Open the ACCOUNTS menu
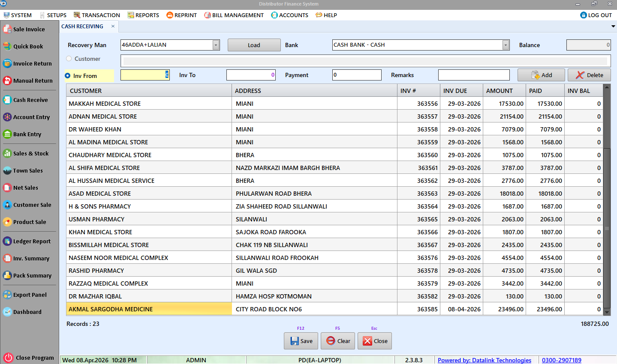Image resolution: width=617 pixels, height=364 pixels. click(x=290, y=15)
